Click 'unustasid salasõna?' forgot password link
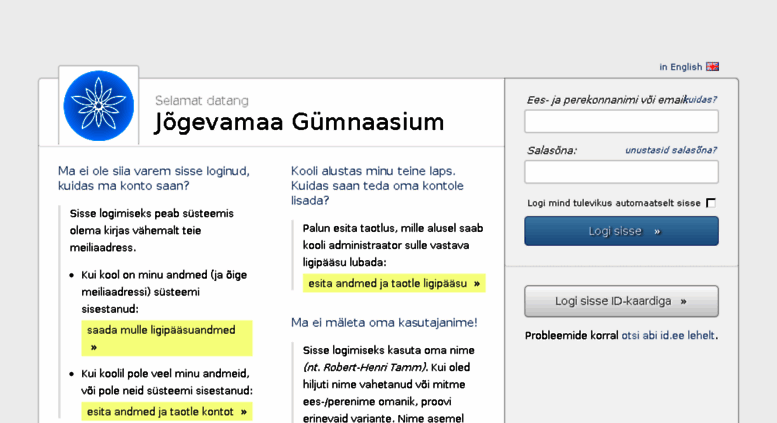This screenshot has width=777, height=423. pos(671,150)
